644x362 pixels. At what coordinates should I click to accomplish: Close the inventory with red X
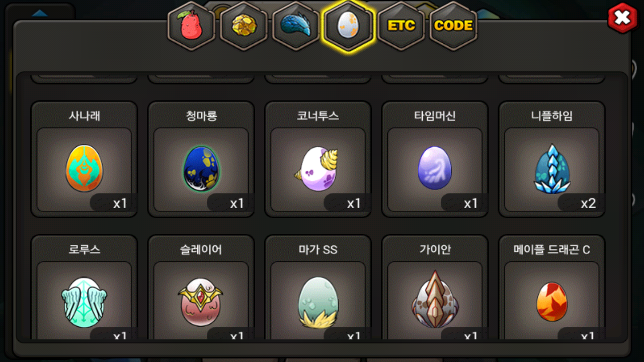(x=622, y=18)
